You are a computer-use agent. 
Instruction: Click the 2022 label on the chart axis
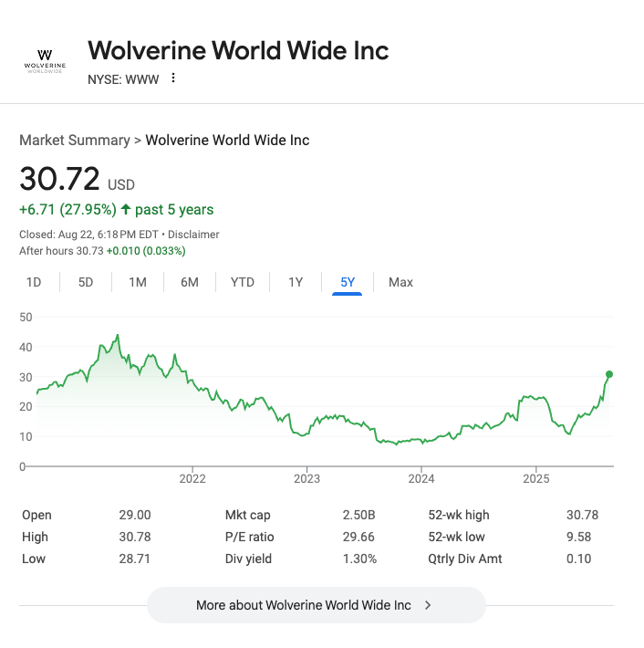(192, 478)
